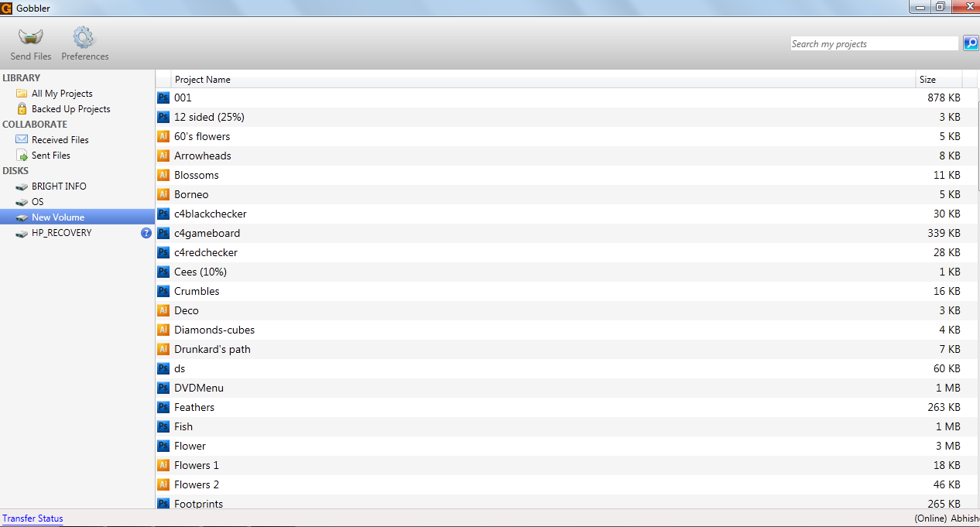Click the Illustrator icon for Flowers 1
This screenshot has height=527, width=980.
click(163, 465)
